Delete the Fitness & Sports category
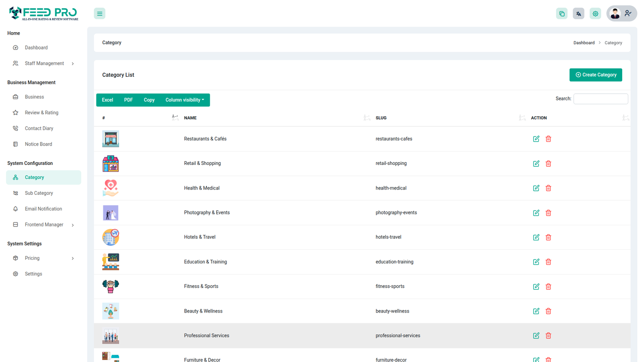Image resolution: width=644 pixels, height=362 pixels. pos(548,287)
